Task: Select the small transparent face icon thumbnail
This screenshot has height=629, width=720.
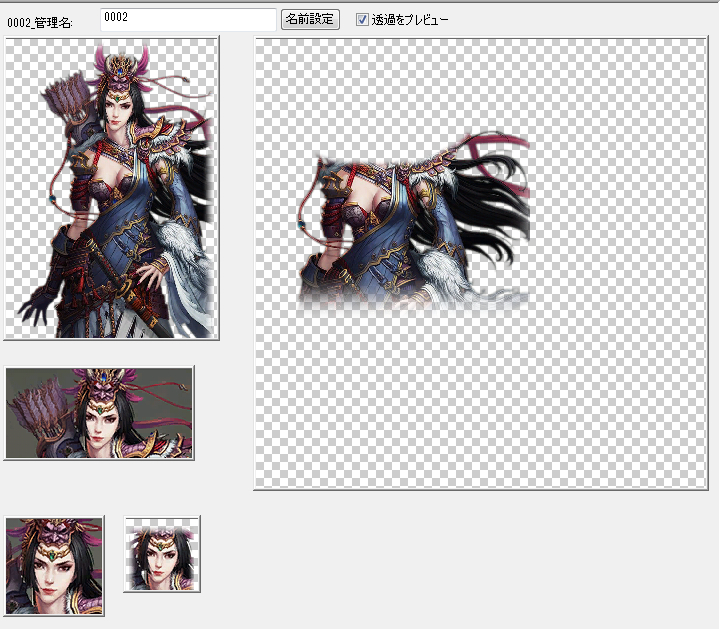Action: click(x=162, y=554)
